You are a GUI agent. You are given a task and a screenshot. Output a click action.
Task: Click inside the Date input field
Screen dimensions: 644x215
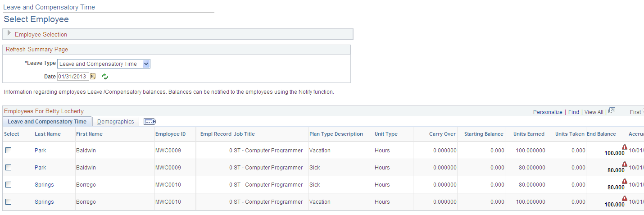73,77
